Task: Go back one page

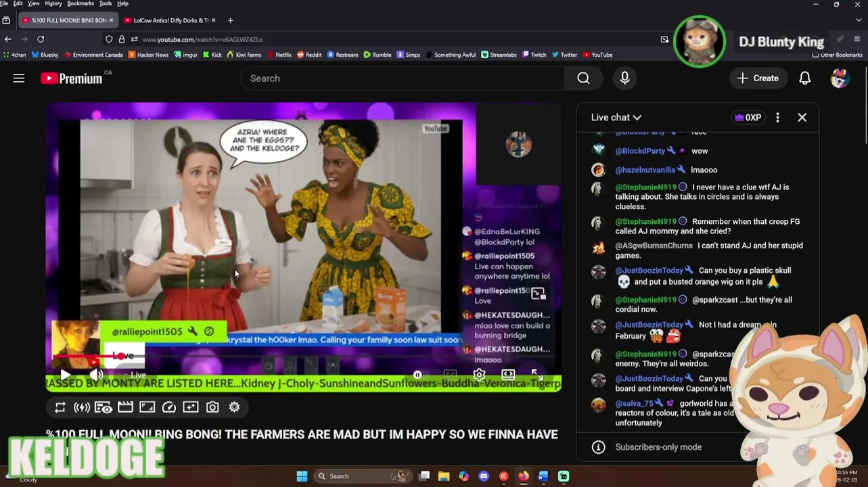Action: pos(8,39)
